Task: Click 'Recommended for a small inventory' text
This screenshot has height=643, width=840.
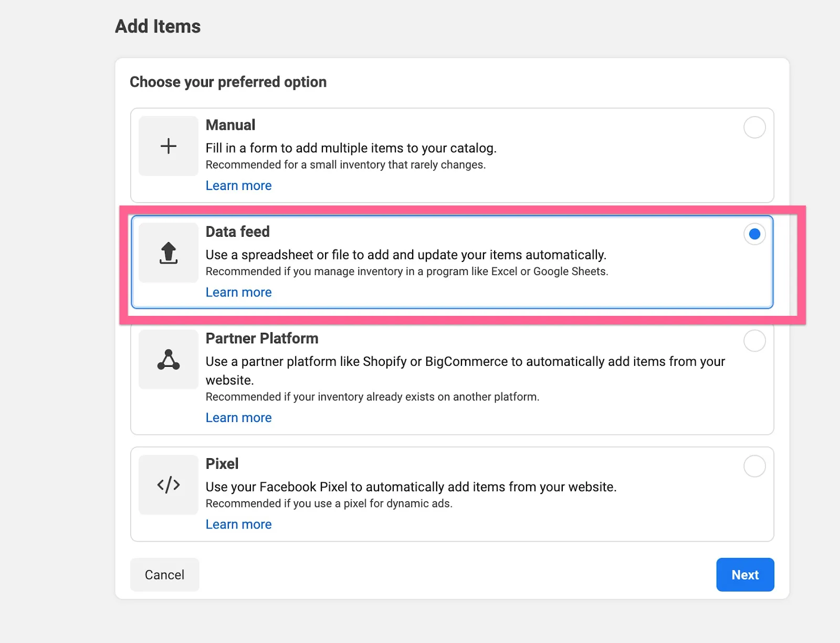Action: coord(345,165)
